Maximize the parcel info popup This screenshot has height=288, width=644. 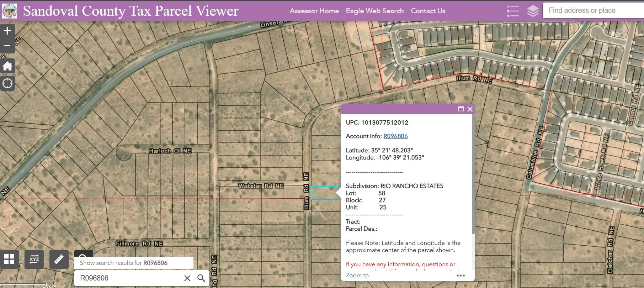tap(461, 109)
